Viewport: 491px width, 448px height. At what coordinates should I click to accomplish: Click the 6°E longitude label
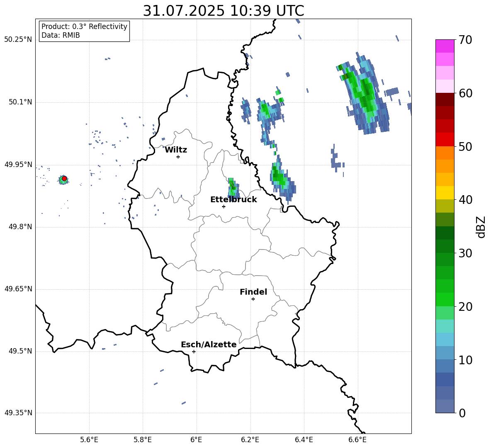pyautogui.click(x=196, y=440)
